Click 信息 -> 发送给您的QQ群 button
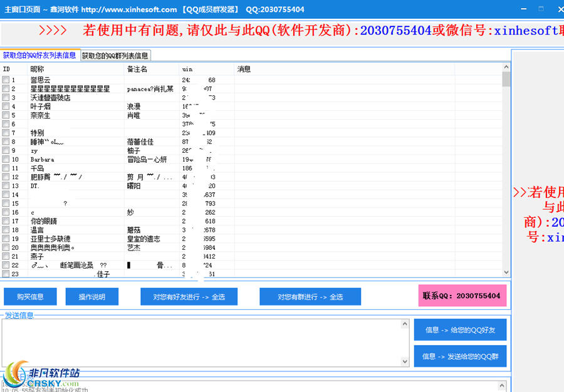 pyautogui.click(x=460, y=356)
